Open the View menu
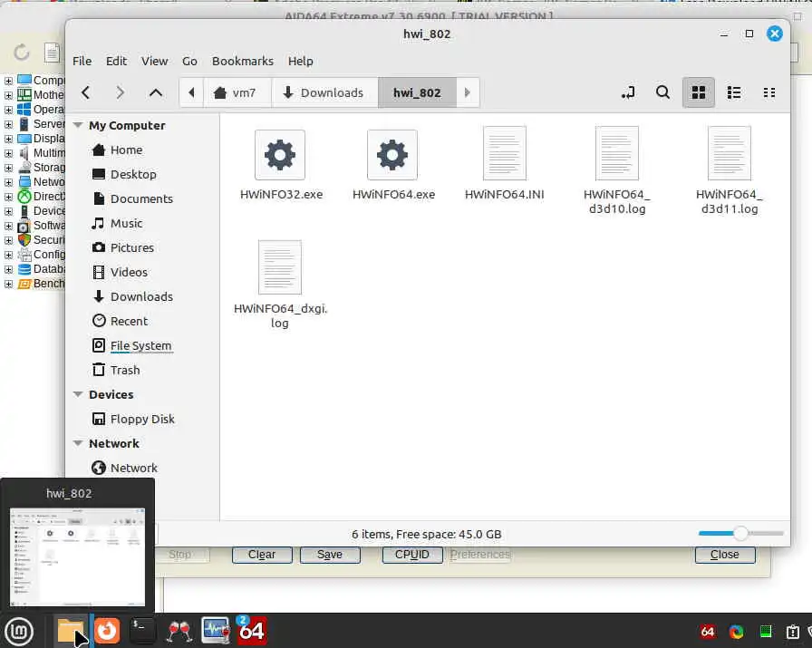 (154, 61)
